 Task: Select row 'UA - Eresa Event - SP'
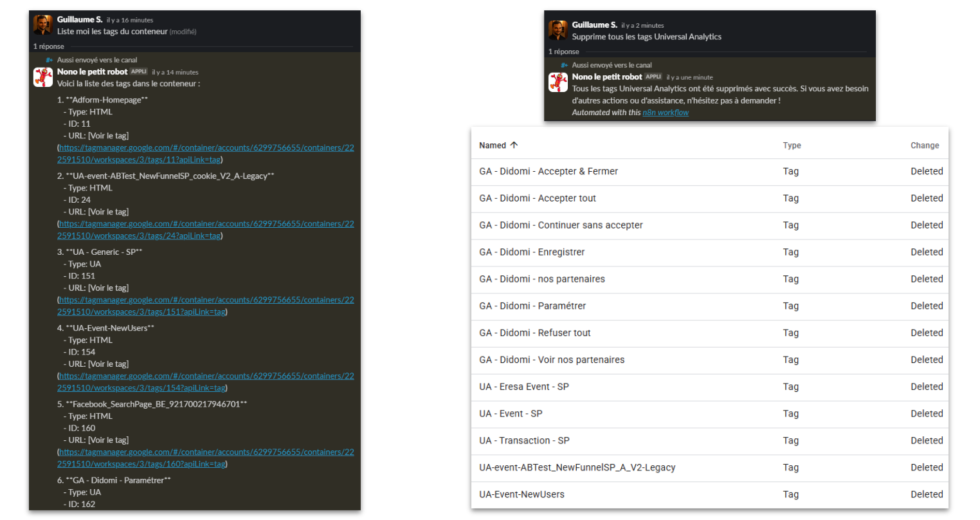click(710, 387)
